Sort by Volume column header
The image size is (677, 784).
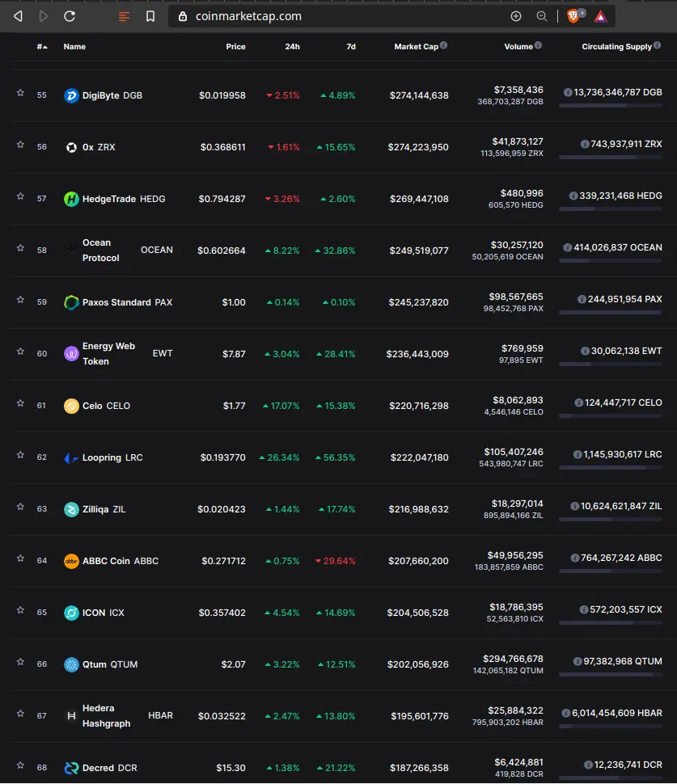[518, 47]
